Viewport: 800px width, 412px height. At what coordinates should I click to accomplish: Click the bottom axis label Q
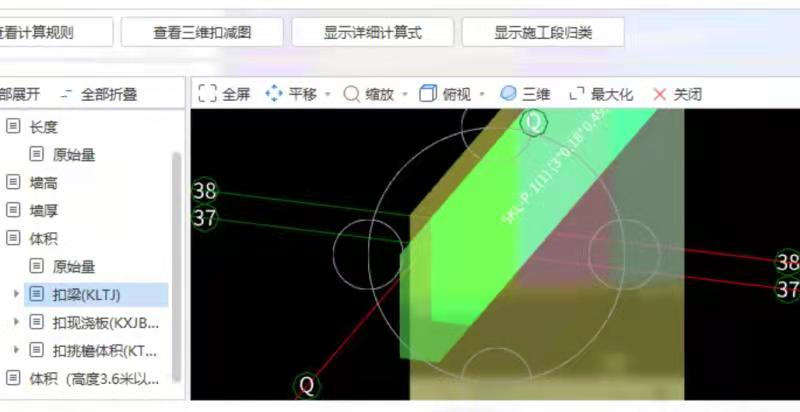pos(307,386)
